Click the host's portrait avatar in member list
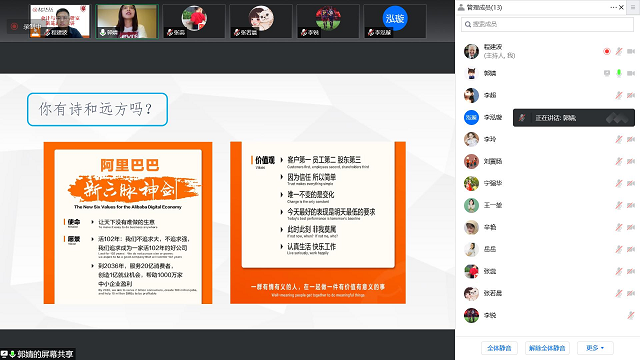 471,51
